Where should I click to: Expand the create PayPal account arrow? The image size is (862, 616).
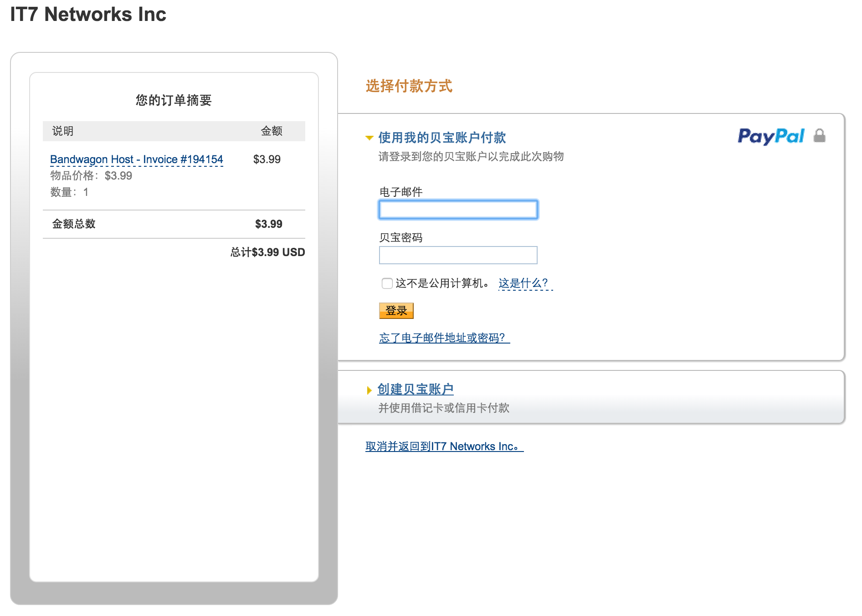tap(369, 390)
